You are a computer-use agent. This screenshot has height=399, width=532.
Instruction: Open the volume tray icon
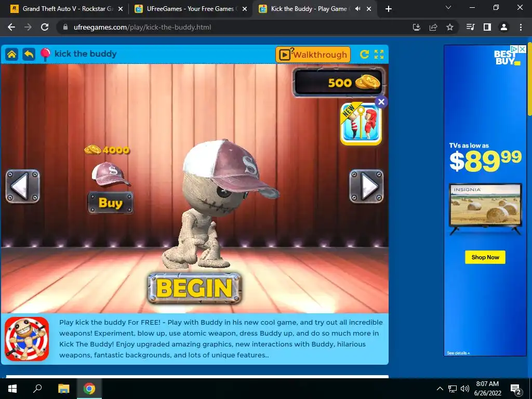coord(465,389)
